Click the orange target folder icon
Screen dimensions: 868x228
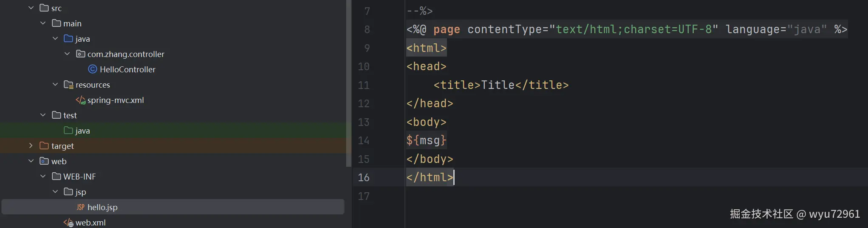[44, 146]
